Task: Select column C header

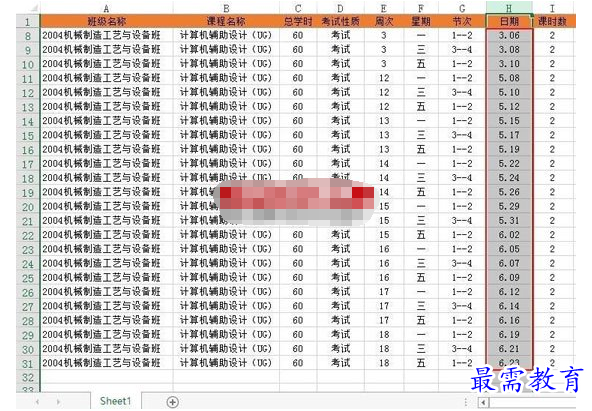Action: click(x=298, y=8)
